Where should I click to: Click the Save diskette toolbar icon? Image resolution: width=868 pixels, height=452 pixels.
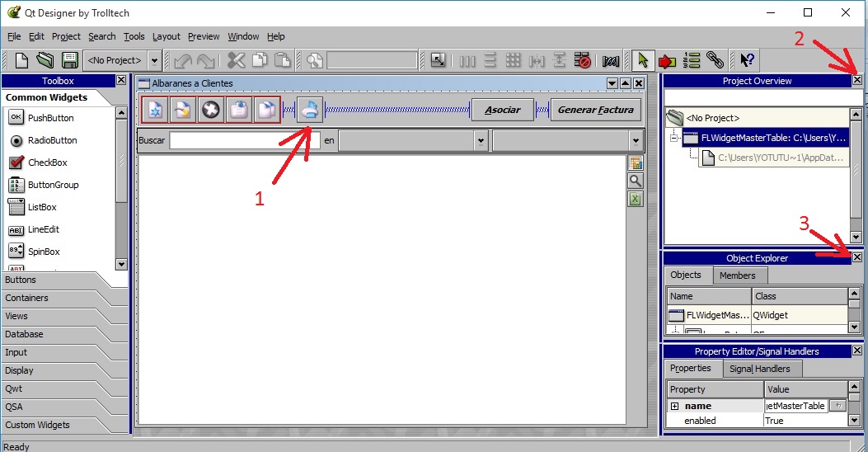tap(70, 60)
